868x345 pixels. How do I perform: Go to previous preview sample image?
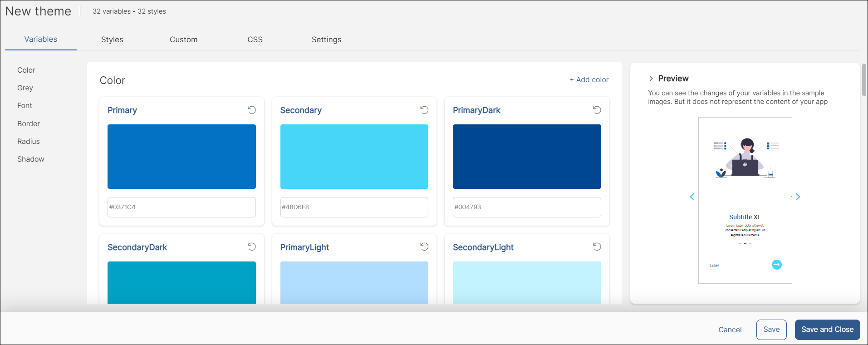pyautogui.click(x=692, y=197)
